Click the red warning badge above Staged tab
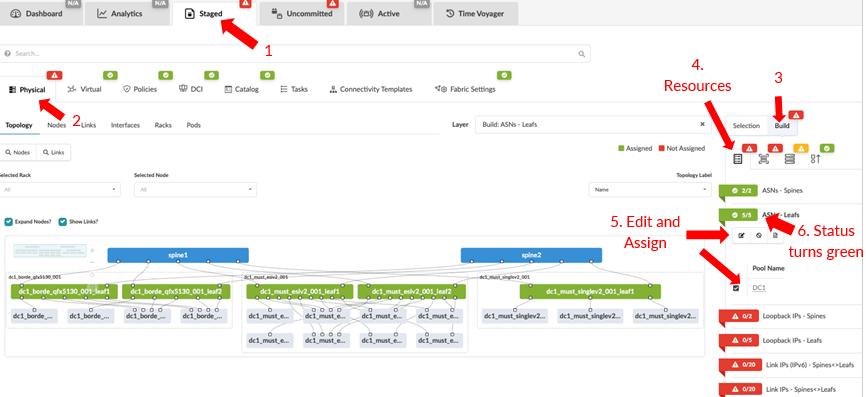The width and height of the screenshot is (866, 397). [246, 4]
